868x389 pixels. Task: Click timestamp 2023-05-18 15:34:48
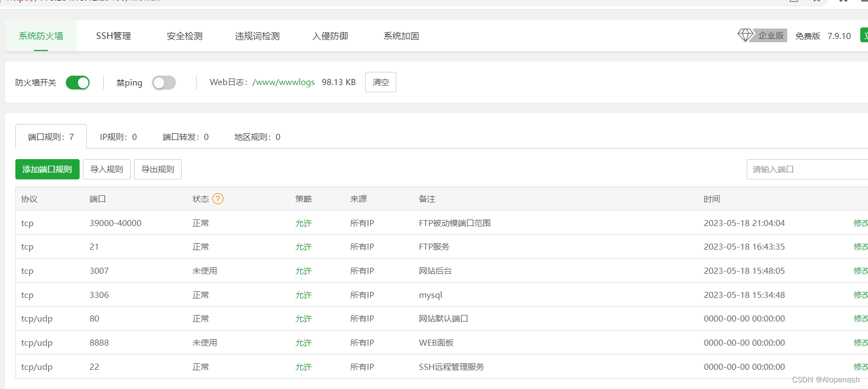[x=744, y=295]
